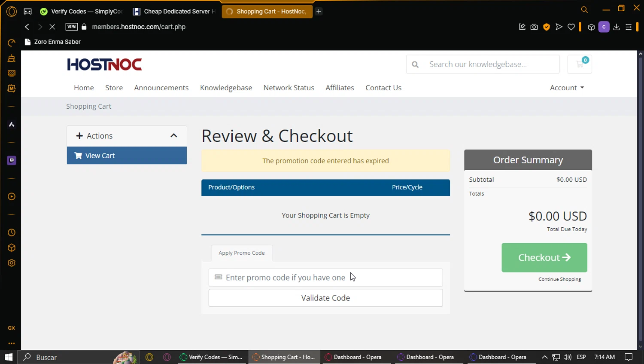Open the orange ad-blocker shield icon
Screen dimensions: 644x364
coord(547,27)
